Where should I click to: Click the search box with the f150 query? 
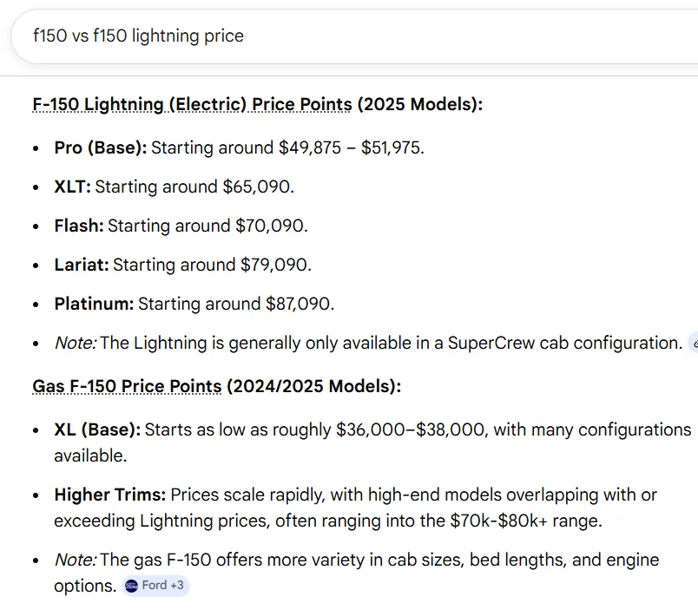pos(347,36)
